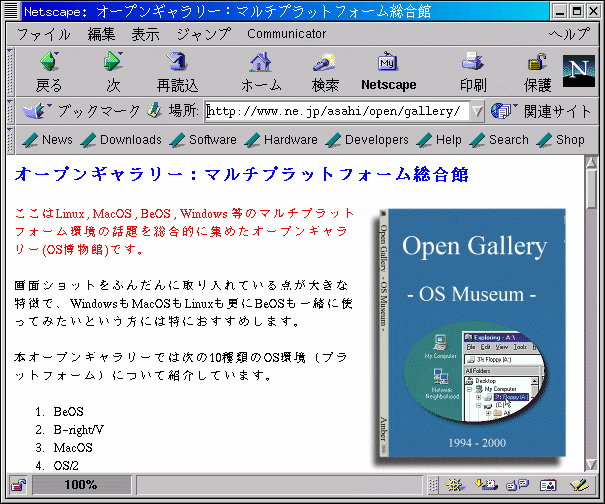Collapse the personal toolbar via left handle
Image resolution: width=605 pixels, height=504 pixels.
pyautogui.click(x=10, y=139)
